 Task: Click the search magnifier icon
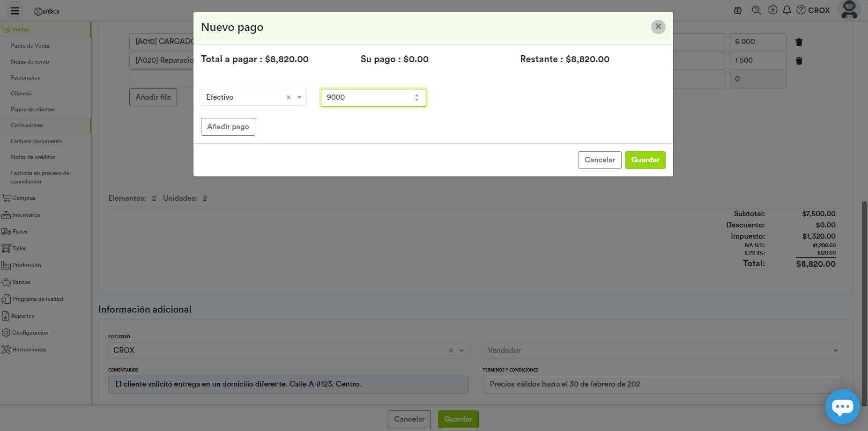click(x=756, y=10)
